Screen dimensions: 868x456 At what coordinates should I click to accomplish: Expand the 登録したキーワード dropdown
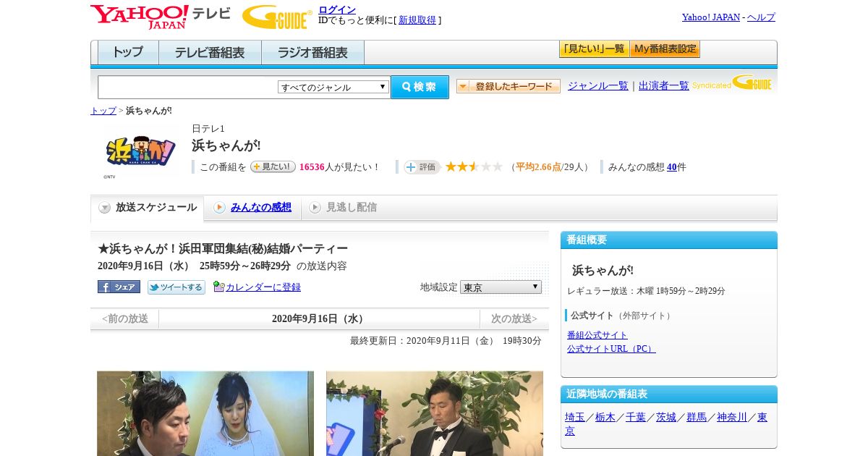[x=508, y=86]
